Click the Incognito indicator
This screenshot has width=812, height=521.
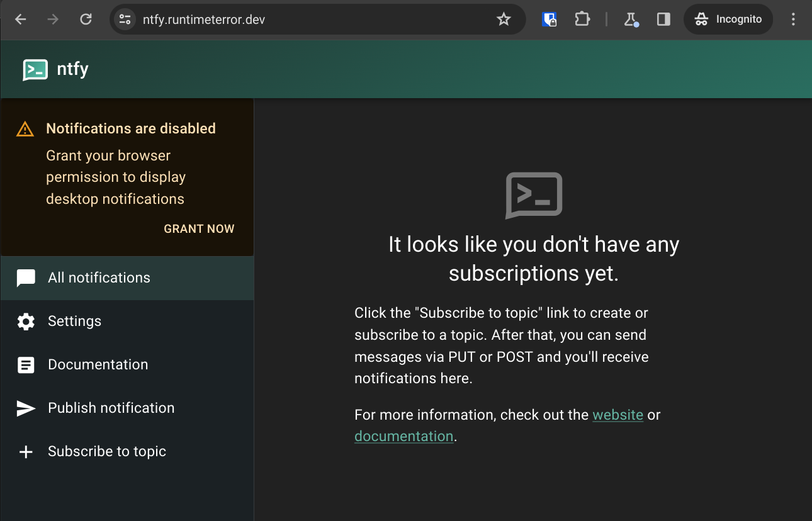[x=728, y=20]
